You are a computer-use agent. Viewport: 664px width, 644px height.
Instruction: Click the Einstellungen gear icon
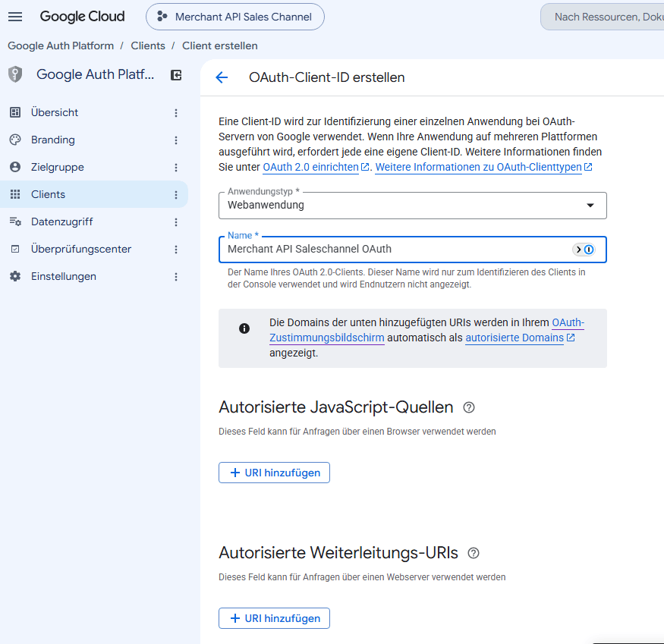click(x=15, y=276)
